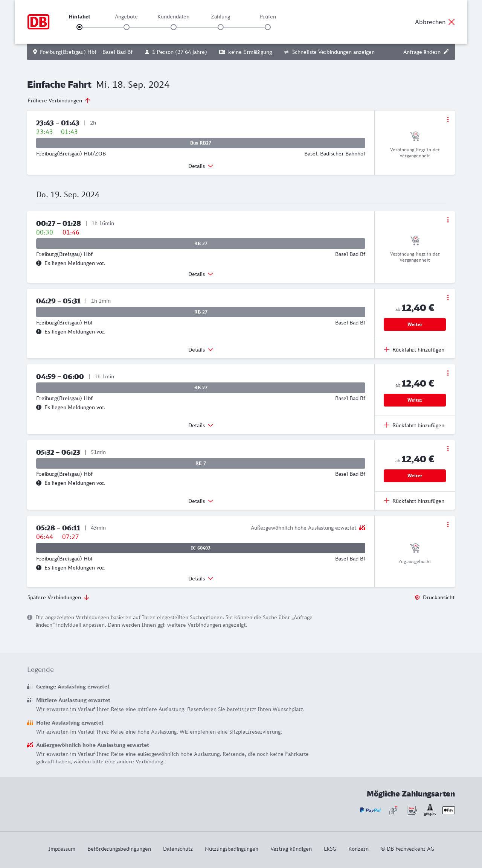482x868 pixels.
Task: Expand Details for the 04:29 RB 27 connection
Action: (x=201, y=350)
